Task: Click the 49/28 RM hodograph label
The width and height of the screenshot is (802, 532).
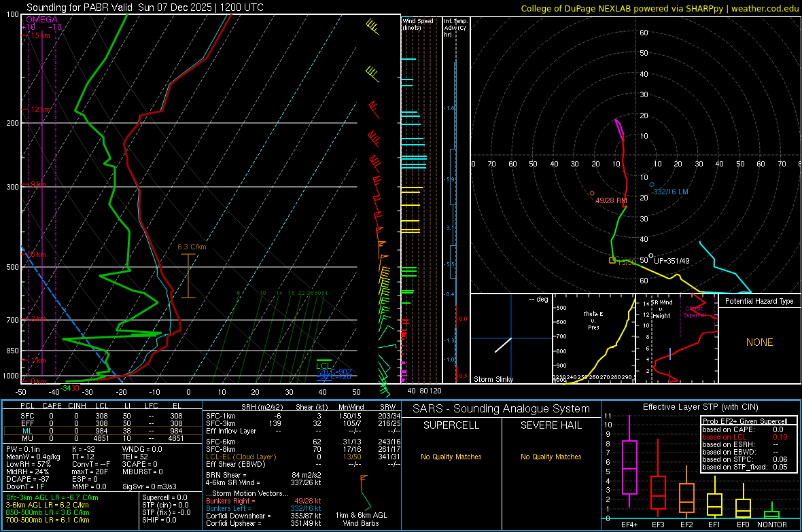Action: point(611,200)
